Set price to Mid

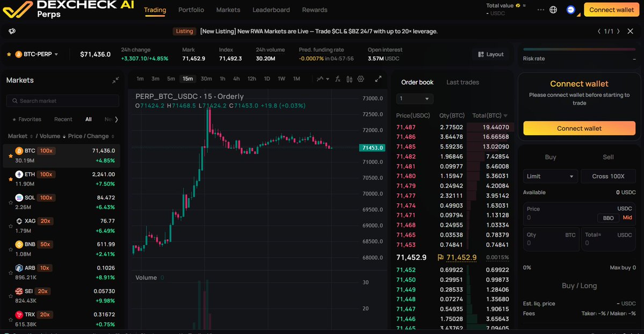627,218
